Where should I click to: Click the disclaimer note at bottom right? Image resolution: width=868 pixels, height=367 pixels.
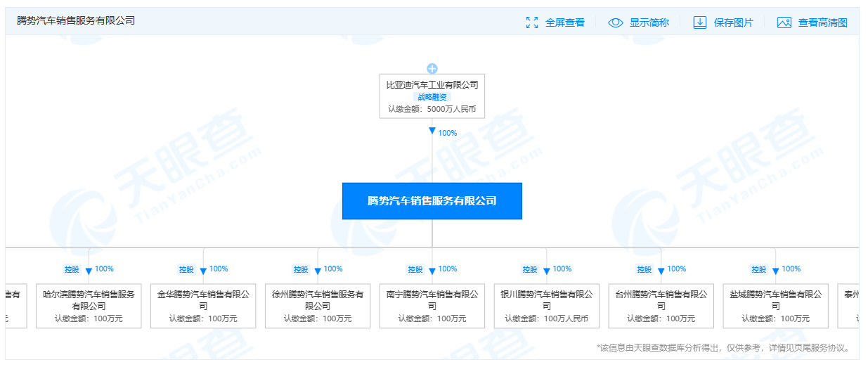pyautogui.click(x=724, y=348)
